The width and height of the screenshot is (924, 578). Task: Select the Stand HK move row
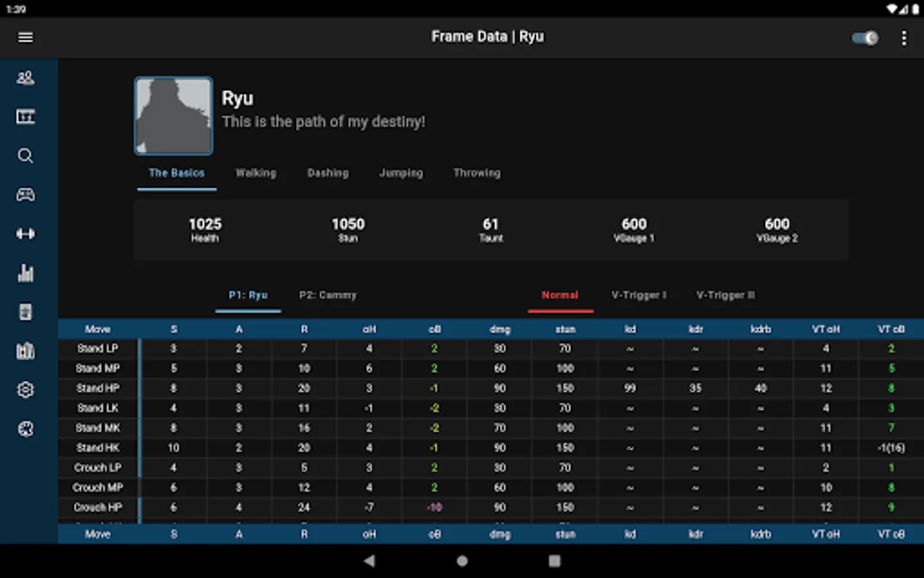coord(491,448)
